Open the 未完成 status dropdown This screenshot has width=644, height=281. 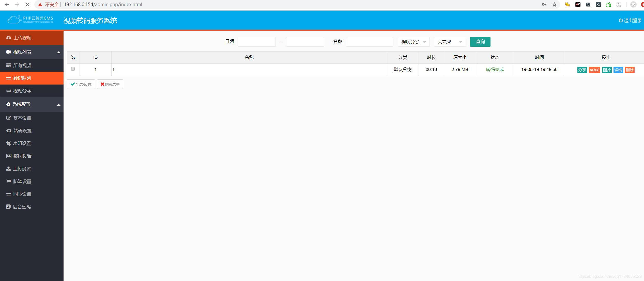point(450,42)
